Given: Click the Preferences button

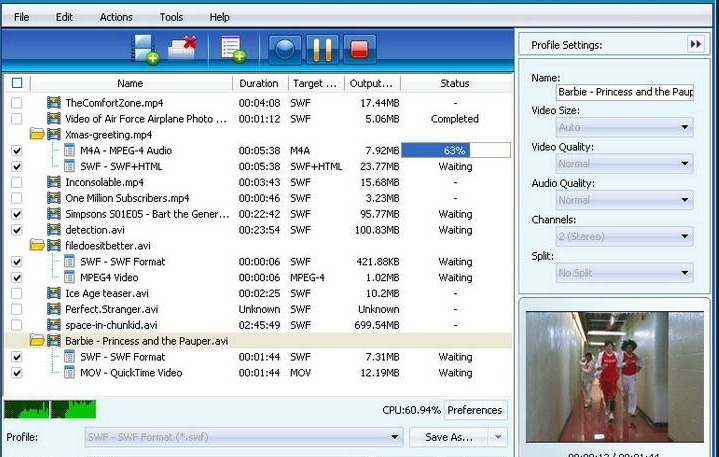Looking at the screenshot, I should pos(474,410).
